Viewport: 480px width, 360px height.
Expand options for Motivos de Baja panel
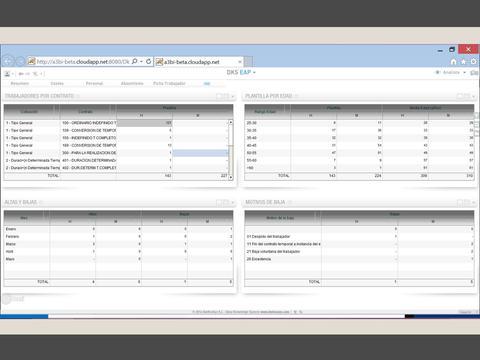473,202
